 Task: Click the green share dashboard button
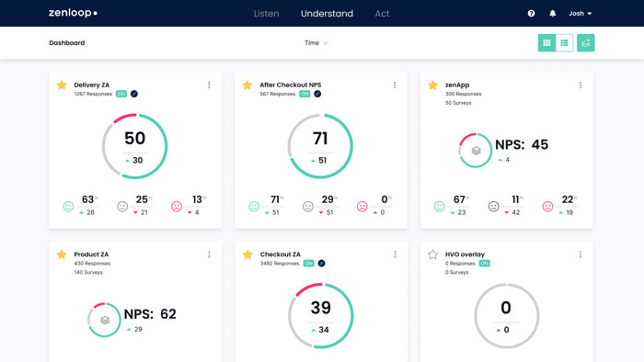point(586,42)
